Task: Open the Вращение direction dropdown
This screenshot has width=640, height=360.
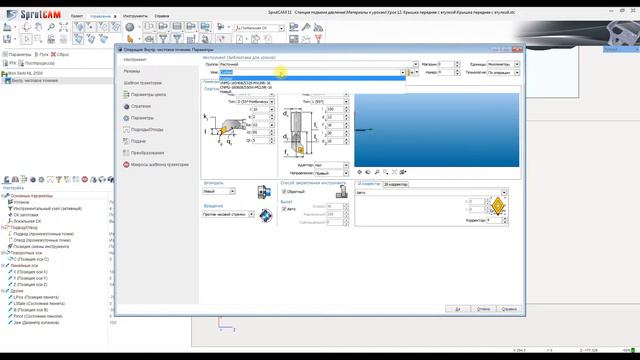Action: [228, 214]
